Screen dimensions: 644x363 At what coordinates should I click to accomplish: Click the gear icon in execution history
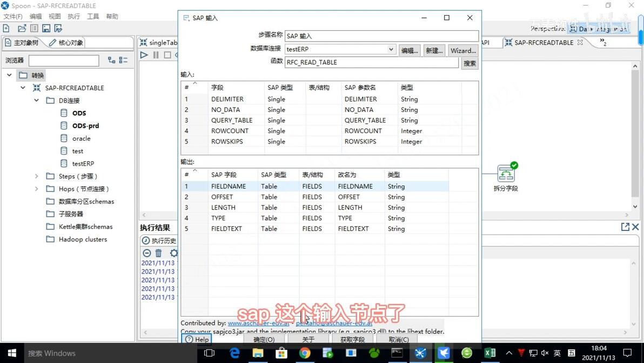[174, 253]
